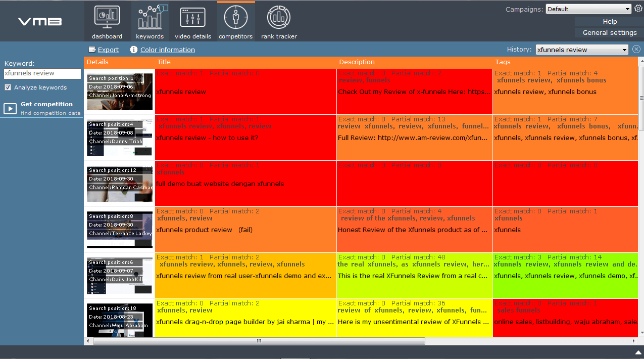The width and height of the screenshot is (644, 359).
Task: Open the Terrance Lackey video thumbnail
Action: (x=120, y=230)
